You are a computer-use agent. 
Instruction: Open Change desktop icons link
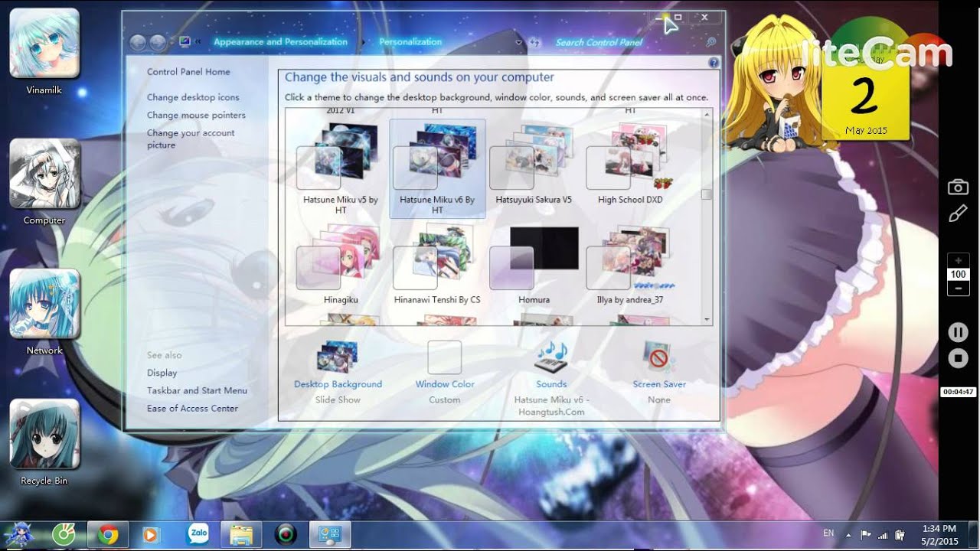(x=193, y=97)
